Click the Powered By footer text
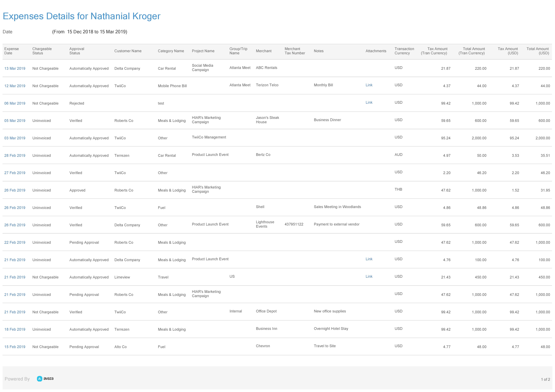 tap(17, 379)
